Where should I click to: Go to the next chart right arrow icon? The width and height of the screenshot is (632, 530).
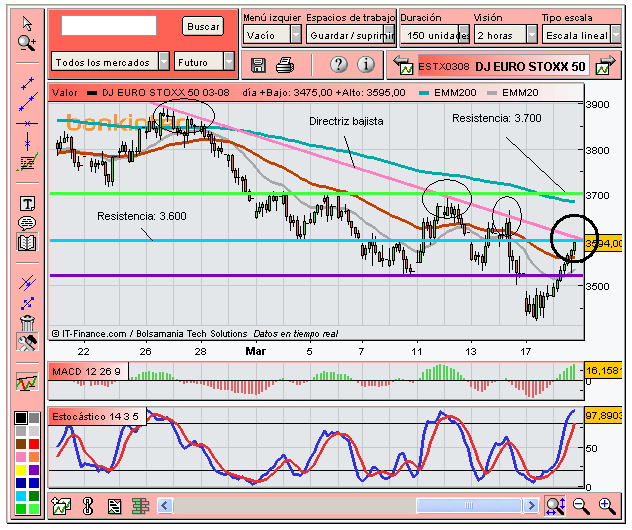[x=605, y=65]
